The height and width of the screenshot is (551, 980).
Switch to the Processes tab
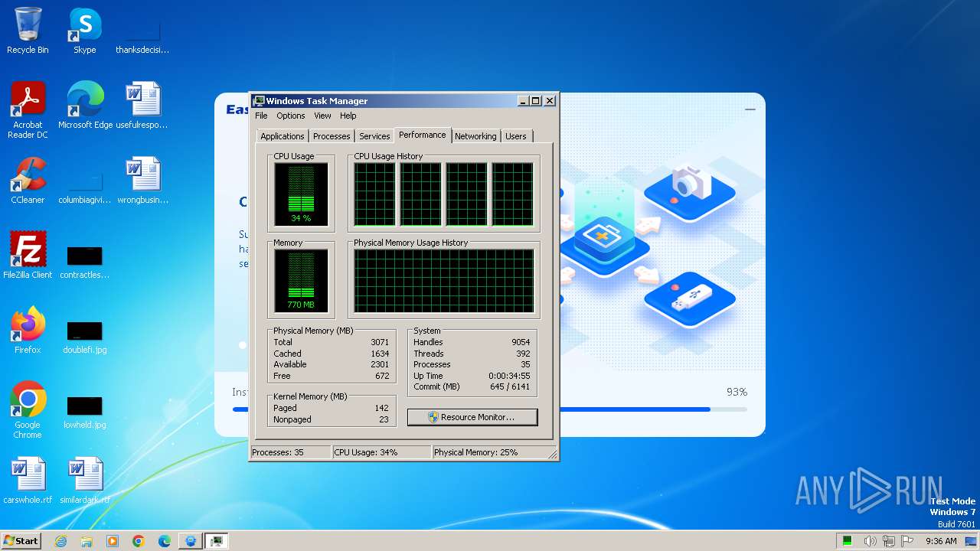pos(332,136)
